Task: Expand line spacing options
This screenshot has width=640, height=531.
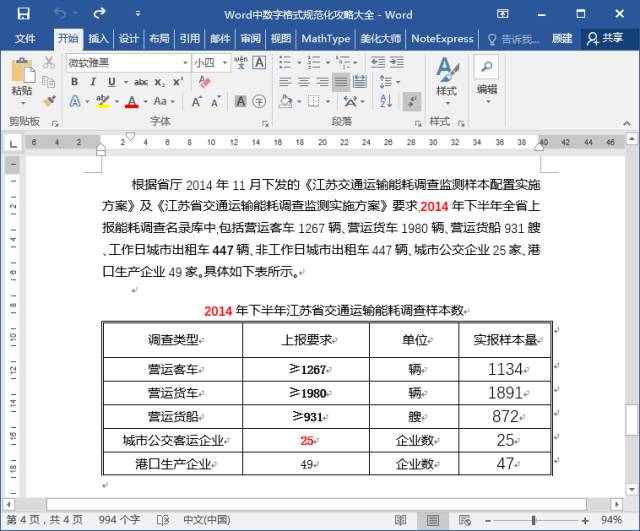Action: tap(390, 82)
